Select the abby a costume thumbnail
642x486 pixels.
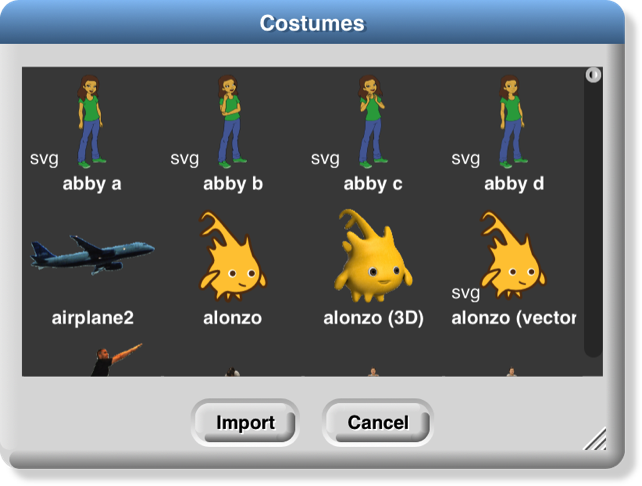(92, 122)
